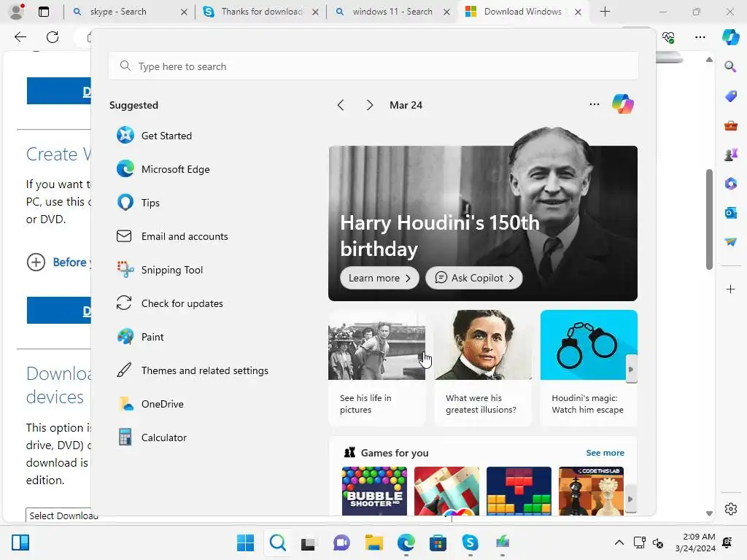Open Email and accounts settings
747x560 pixels.
tap(172, 236)
